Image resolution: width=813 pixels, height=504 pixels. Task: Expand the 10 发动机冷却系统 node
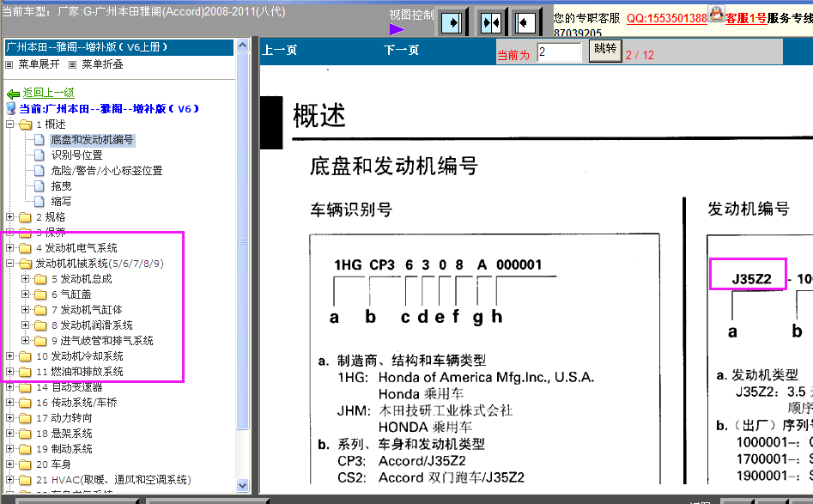coord(9,356)
